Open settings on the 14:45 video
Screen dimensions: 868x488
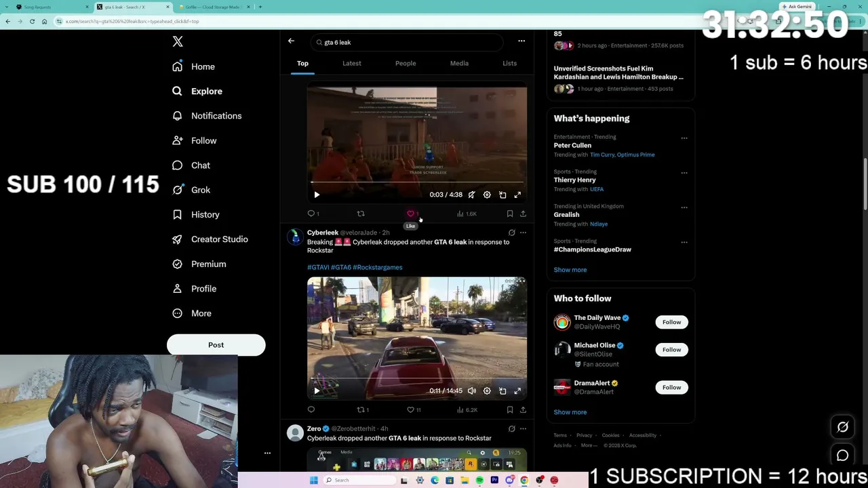coord(487,390)
